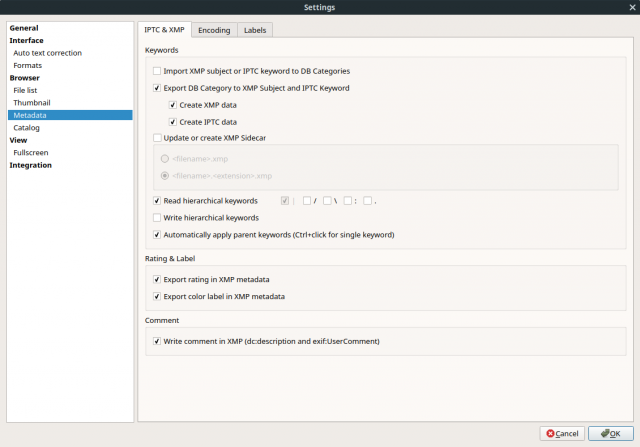640x447 pixels.
Task: Select the IPTC & XMP tab
Action: pos(164,30)
